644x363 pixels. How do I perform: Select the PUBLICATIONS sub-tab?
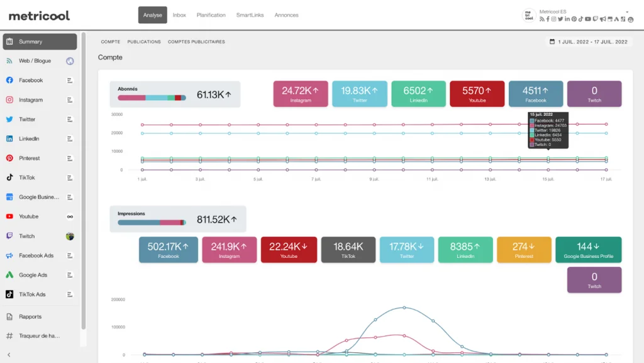pos(144,42)
